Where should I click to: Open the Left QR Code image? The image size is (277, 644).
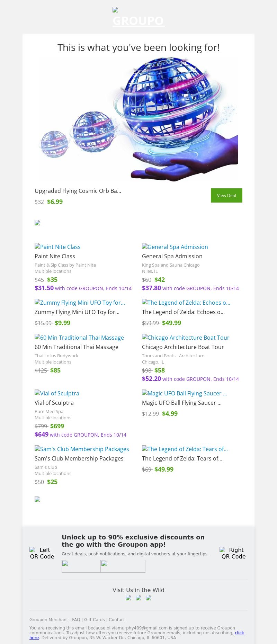[x=42, y=553]
